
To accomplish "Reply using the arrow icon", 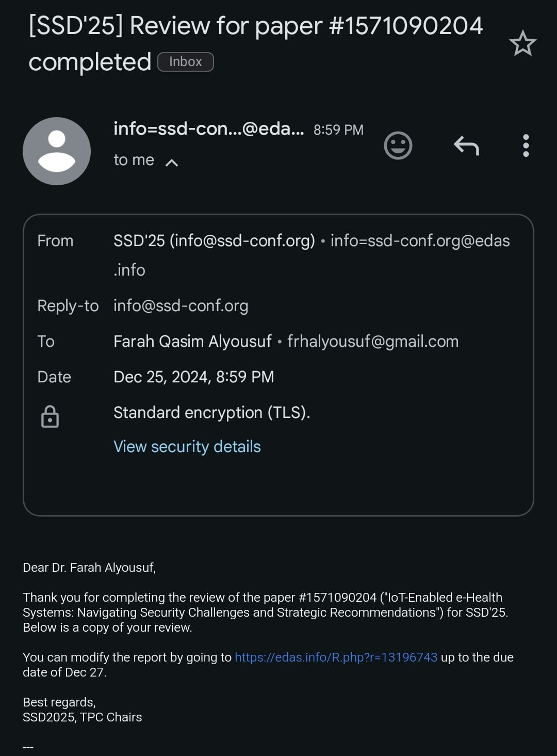I will (x=466, y=146).
